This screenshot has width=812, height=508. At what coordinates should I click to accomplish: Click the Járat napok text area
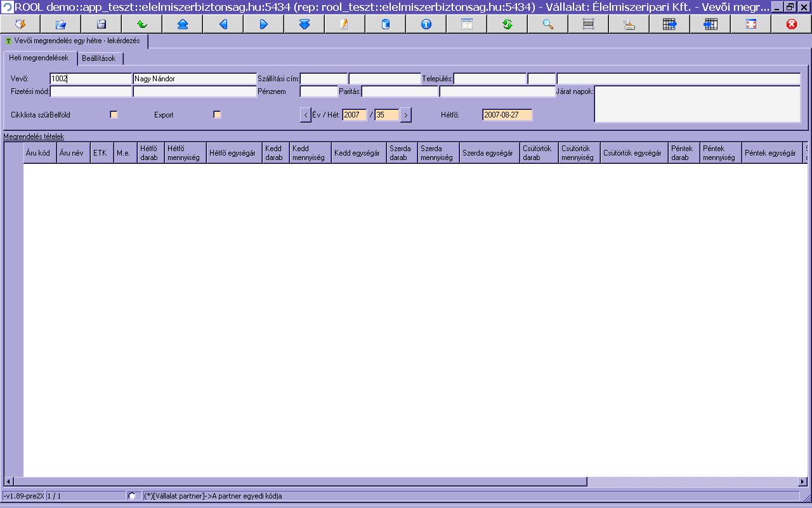pos(697,104)
